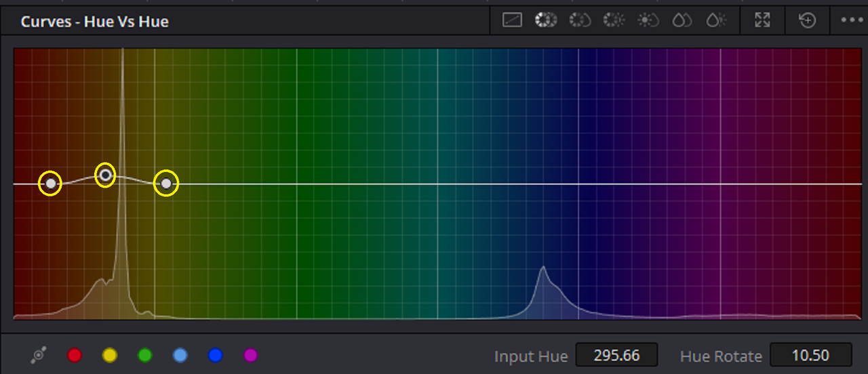Pick the cyan hue swatch
The height and width of the screenshot is (374, 868).
[x=180, y=355]
